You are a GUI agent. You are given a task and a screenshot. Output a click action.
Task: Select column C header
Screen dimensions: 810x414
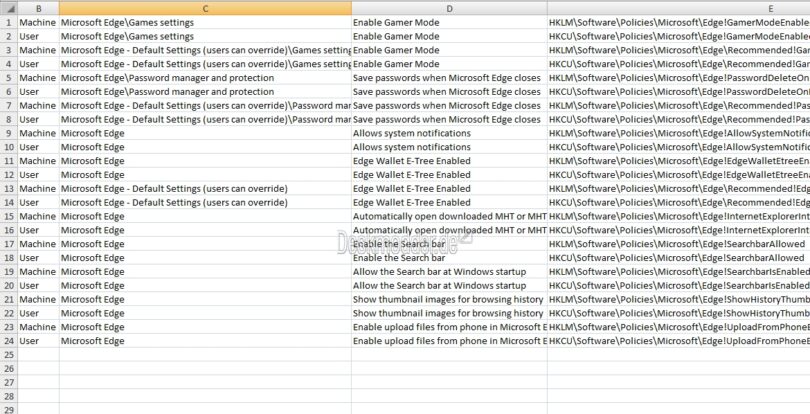pos(204,8)
